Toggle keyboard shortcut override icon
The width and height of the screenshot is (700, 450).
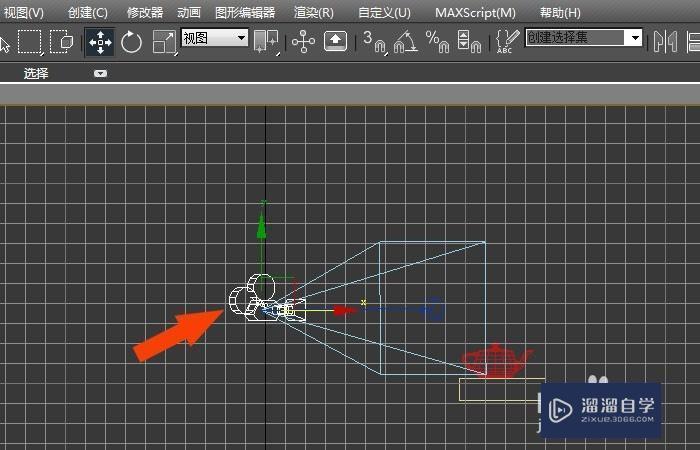pos(335,42)
